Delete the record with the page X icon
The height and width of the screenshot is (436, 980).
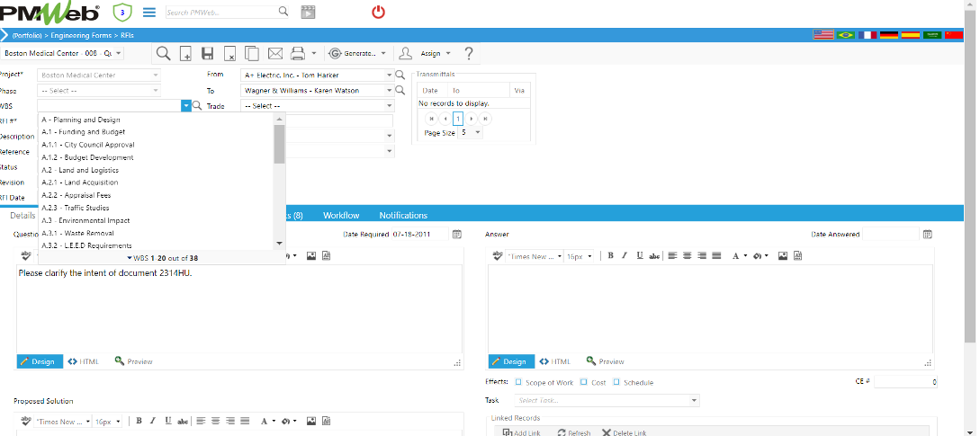[x=229, y=54]
